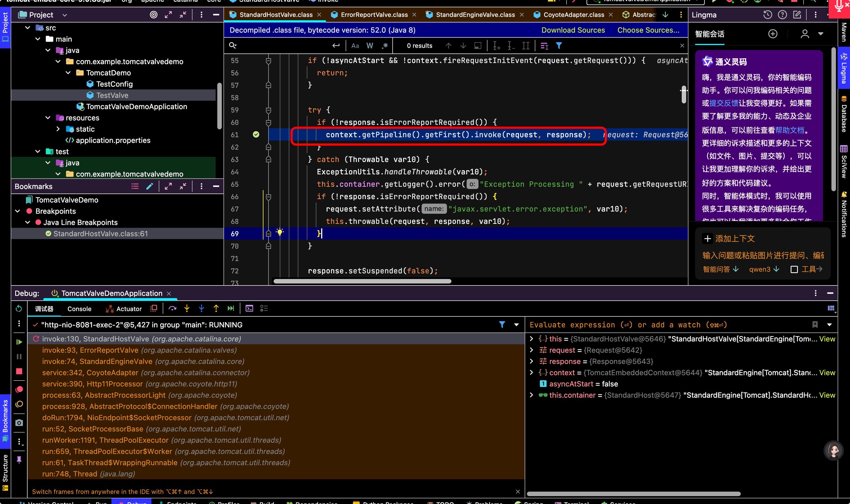This screenshot has width=850, height=504.
Task: Click the Step Into yellow arrow icon
Action: [x=187, y=308]
